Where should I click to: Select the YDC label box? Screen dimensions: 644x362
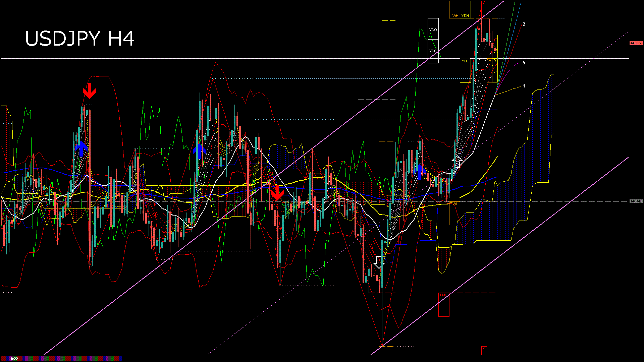pos(433,51)
